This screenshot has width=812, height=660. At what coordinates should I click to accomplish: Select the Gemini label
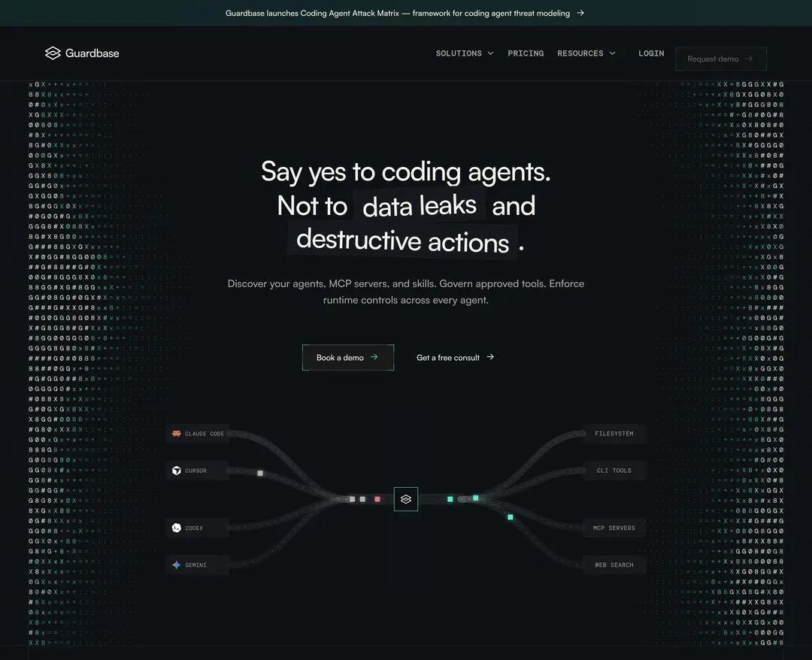[x=195, y=565]
